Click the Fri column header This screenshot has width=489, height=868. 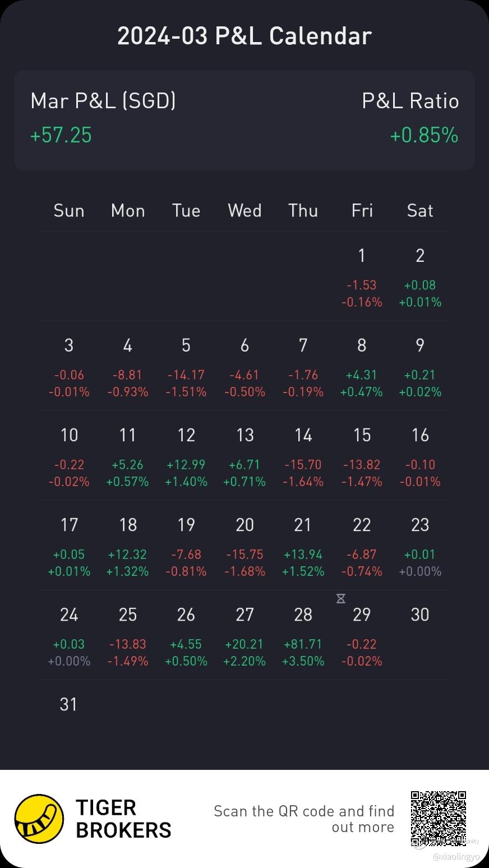click(x=362, y=210)
